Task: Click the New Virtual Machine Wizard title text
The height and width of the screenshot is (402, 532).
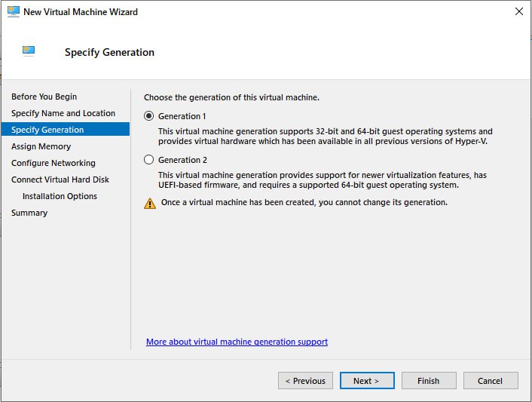Action: coord(81,12)
